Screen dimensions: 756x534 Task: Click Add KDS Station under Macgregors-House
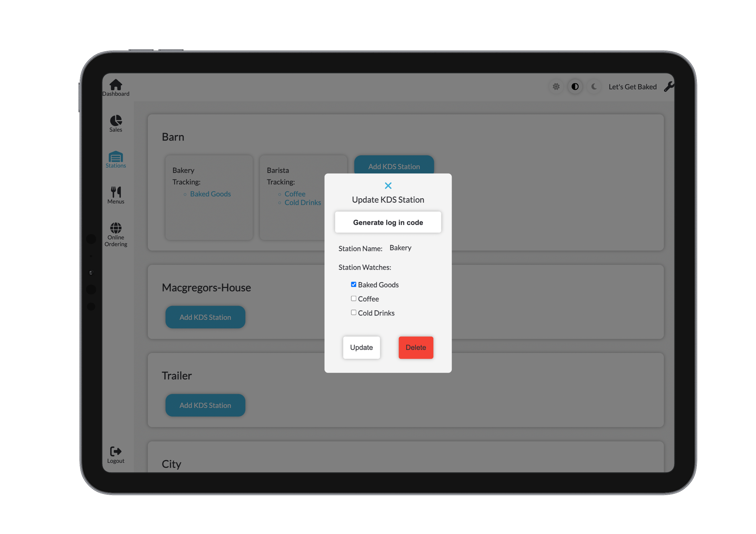[x=205, y=317]
